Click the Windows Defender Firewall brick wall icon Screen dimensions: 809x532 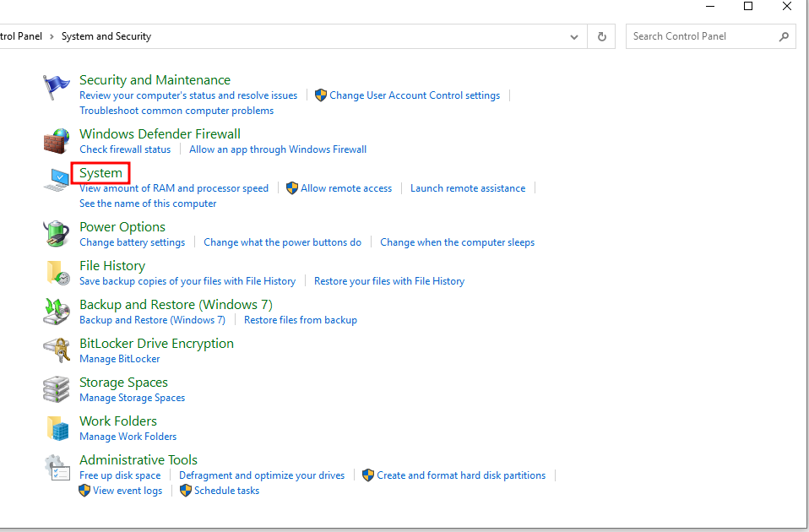[56, 141]
